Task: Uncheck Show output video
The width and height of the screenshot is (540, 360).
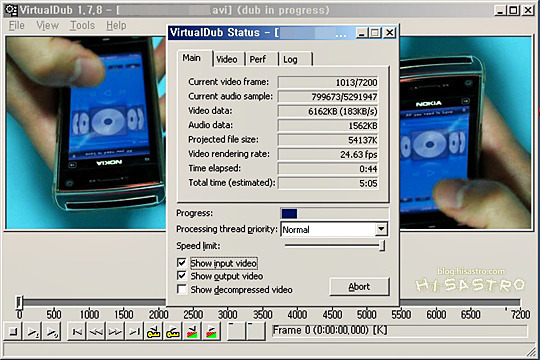Action: (181, 276)
